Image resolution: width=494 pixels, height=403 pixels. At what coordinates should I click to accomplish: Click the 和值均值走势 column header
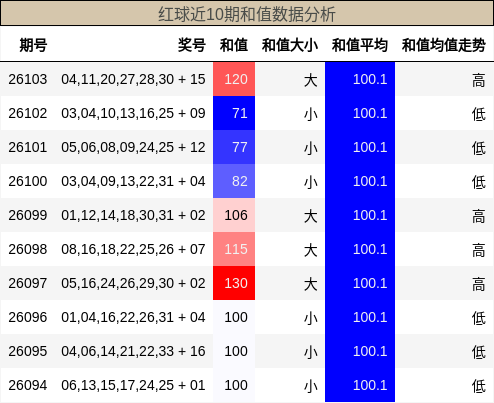point(444,45)
